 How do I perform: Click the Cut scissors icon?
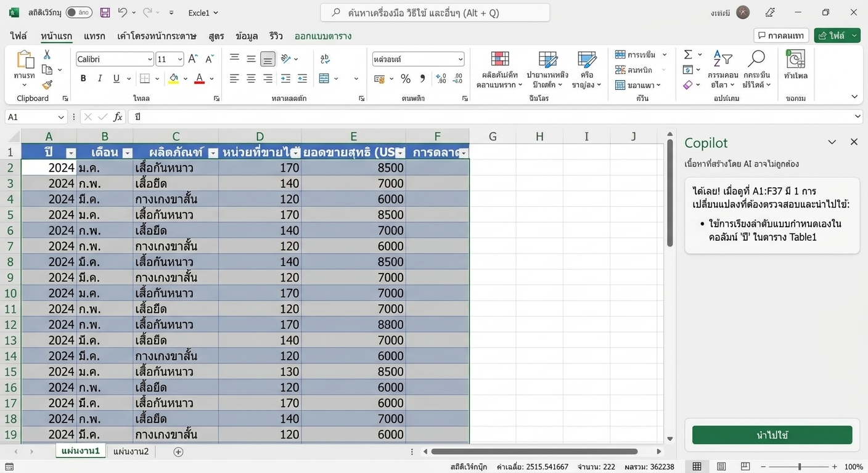coord(47,55)
